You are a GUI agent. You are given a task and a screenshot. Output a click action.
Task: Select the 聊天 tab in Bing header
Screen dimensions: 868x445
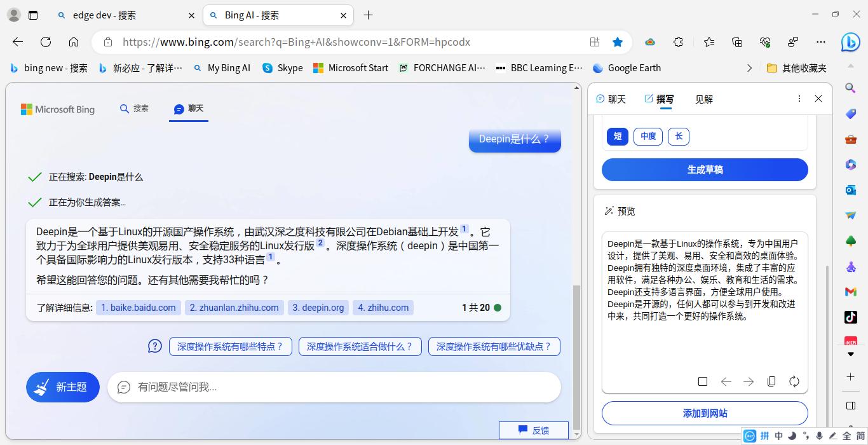coord(189,109)
